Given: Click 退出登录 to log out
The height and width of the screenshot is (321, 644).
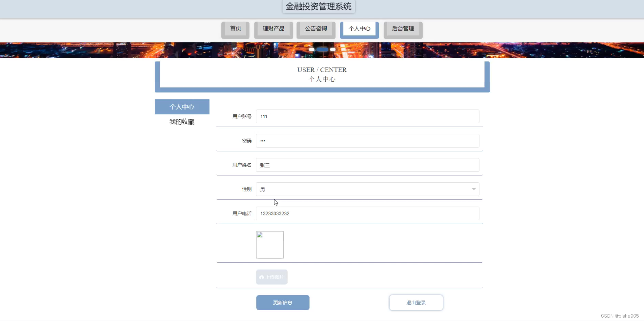Looking at the screenshot, I should (x=416, y=302).
